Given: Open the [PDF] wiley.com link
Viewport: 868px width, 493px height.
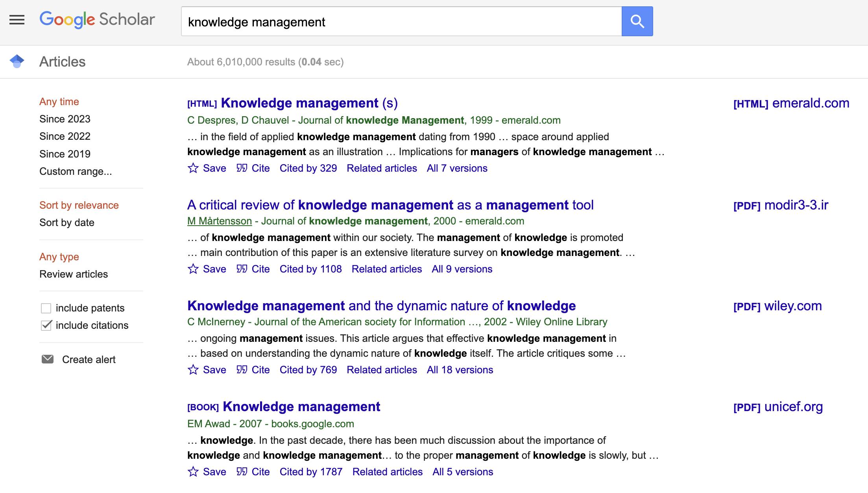Looking at the screenshot, I should point(778,306).
